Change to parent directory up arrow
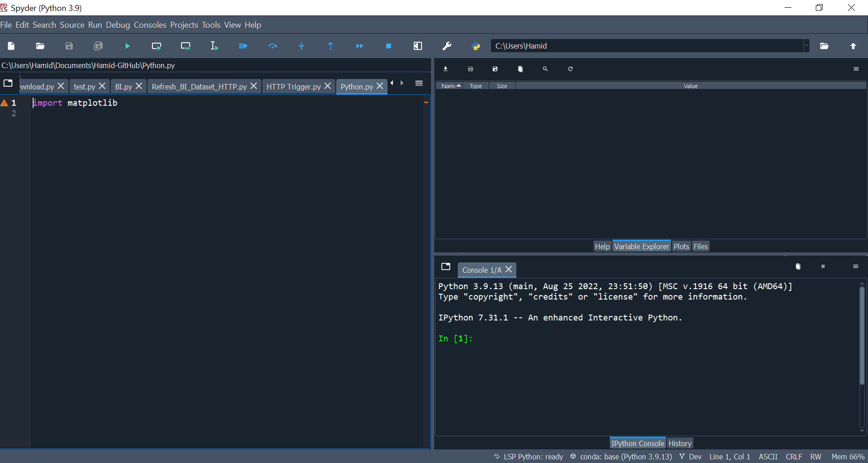The width and height of the screenshot is (868, 463). point(853,46)
